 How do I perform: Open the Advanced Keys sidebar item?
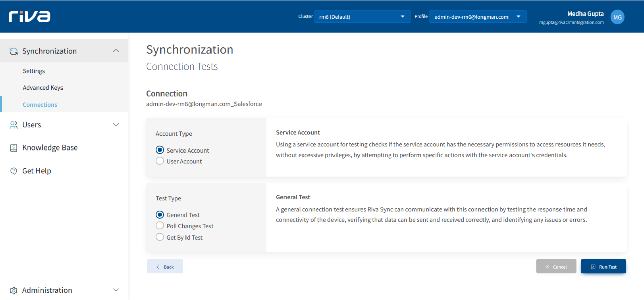[x=43, y=88]
